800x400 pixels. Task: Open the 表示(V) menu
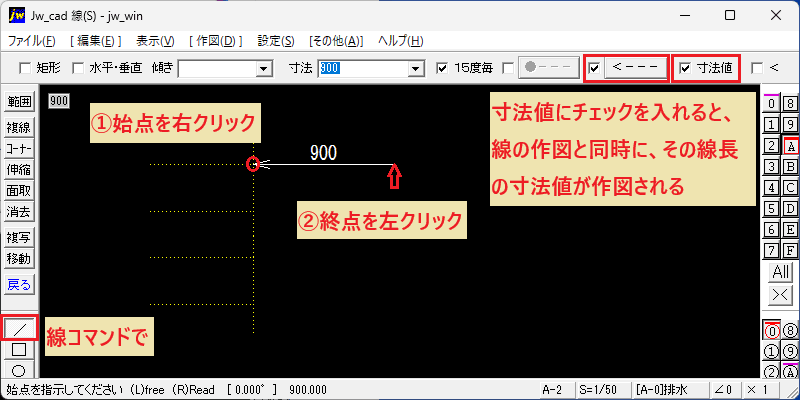point(156,41)
